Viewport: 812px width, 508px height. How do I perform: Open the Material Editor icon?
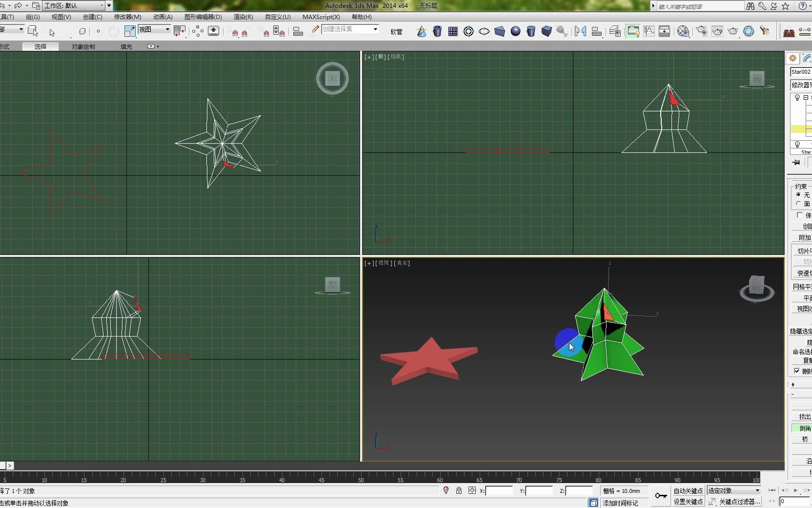click(683, 32)
